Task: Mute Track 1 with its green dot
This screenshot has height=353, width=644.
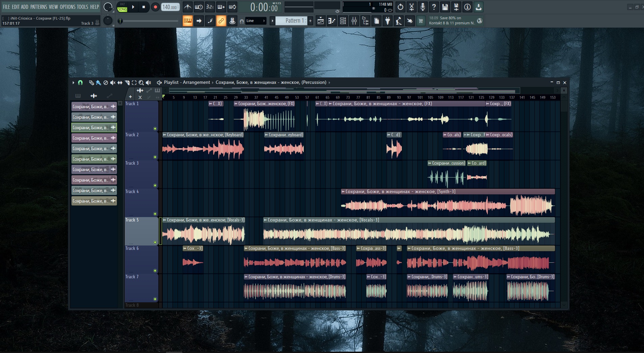Action: click(x=155, y=128)
